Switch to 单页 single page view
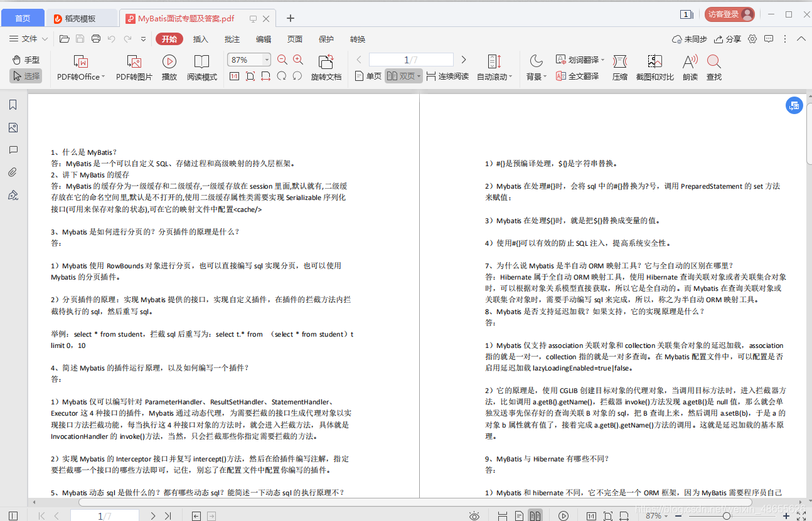The image size is (812, 521). [x=368, y=76]
